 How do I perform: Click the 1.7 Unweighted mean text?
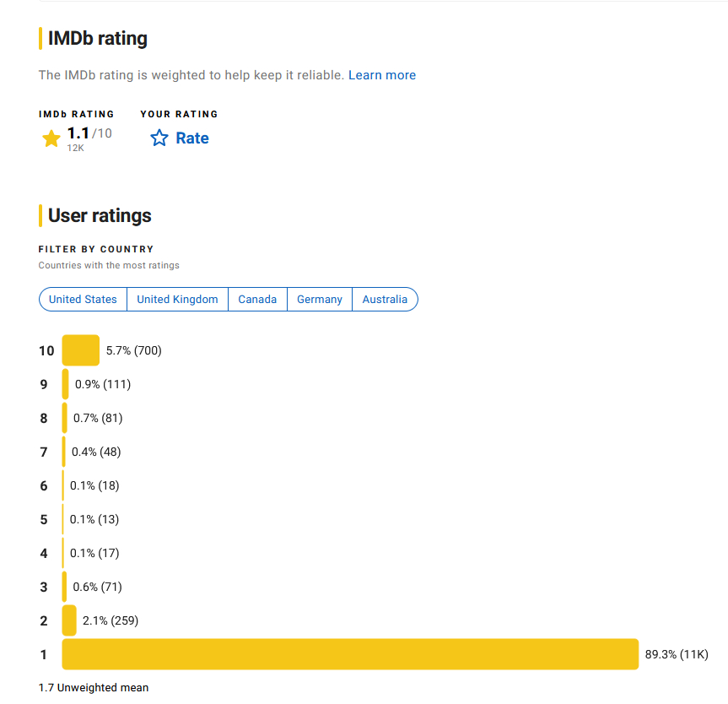pyautogui.click(x=94, y=688)
